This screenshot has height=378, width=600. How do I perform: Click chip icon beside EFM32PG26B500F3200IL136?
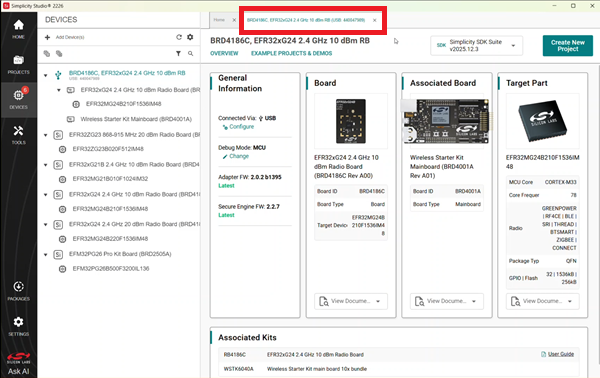62,269
